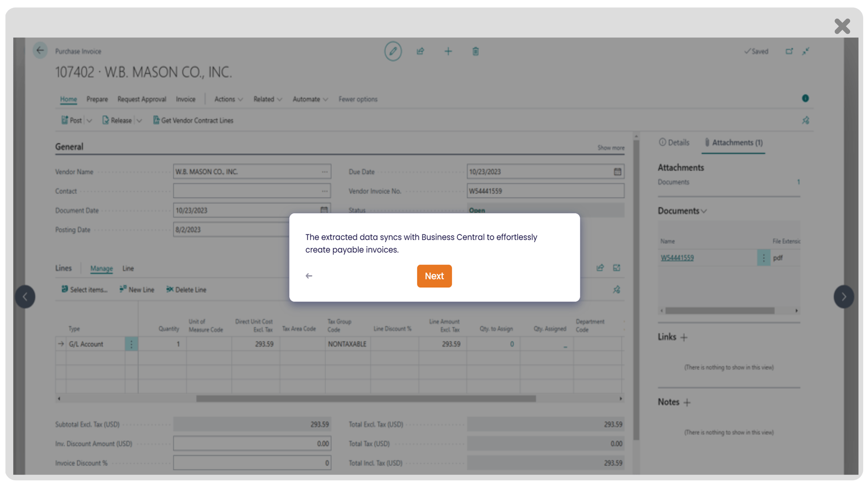Click the teal info circle icon
Screen dimensions: 868x488
click(805, 98)
